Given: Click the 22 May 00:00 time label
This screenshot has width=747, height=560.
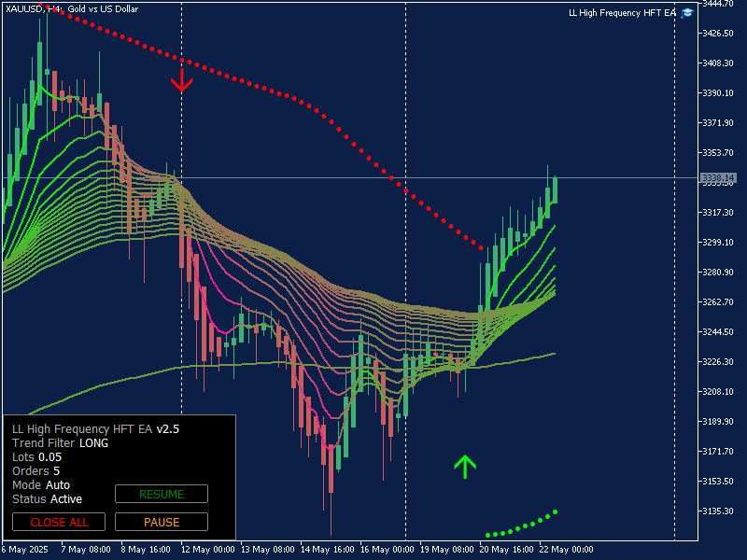Looking at the screenshot, I should (x=567, y=550).
